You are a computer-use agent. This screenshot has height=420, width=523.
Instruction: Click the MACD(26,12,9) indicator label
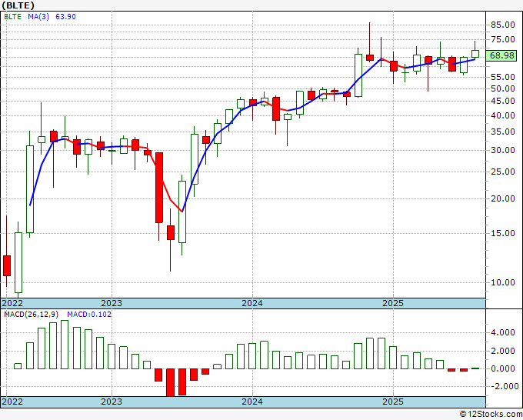point(32,315)
